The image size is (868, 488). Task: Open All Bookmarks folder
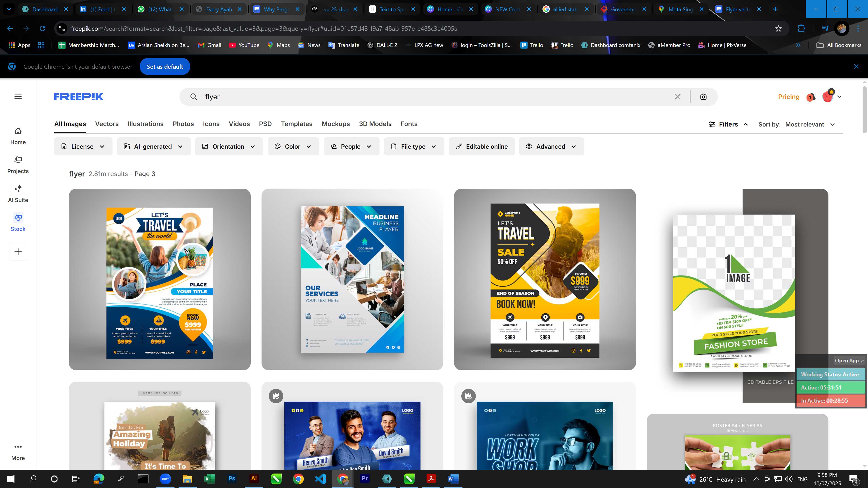(x=839, y=45)
